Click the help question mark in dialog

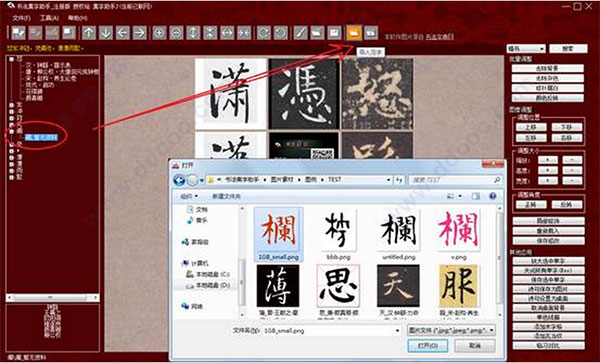click(x=492, y=196)
